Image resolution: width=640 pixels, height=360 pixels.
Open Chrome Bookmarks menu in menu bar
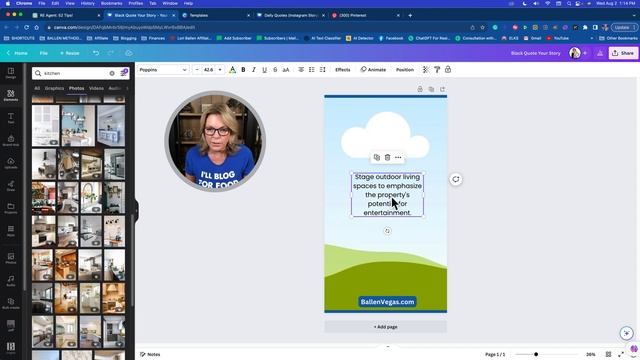pyautogui.click(x=111, y=3)
